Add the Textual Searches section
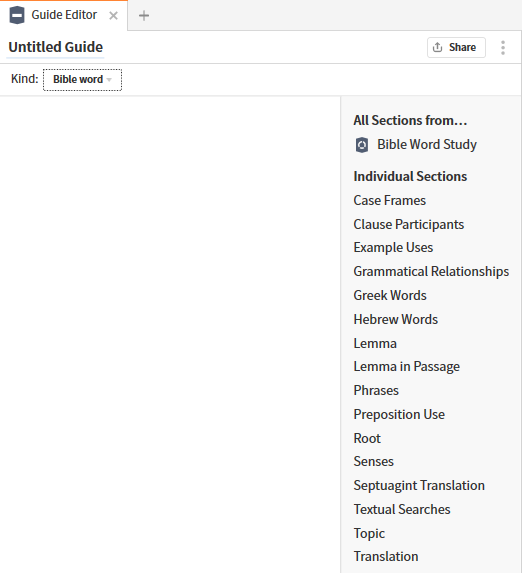Viewport: 522px width, 573px height. coord(402,509)
